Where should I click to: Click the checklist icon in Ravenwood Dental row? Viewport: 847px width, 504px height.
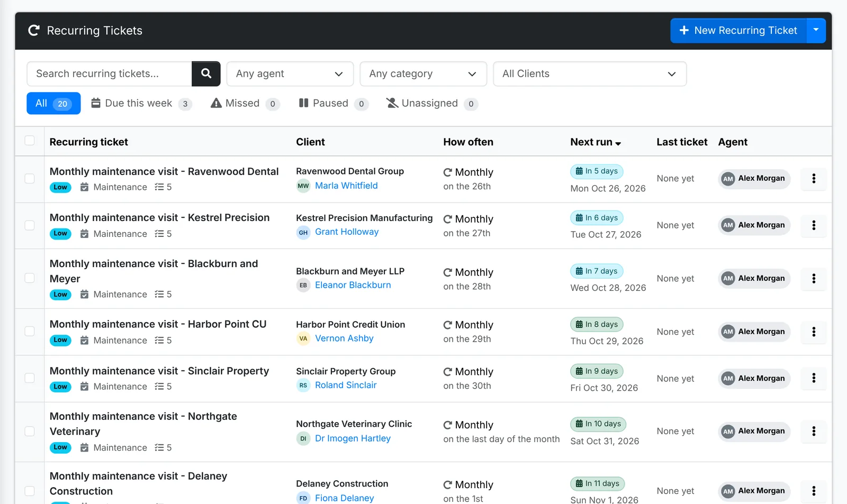pyautogui.click(x=159, y=187)
